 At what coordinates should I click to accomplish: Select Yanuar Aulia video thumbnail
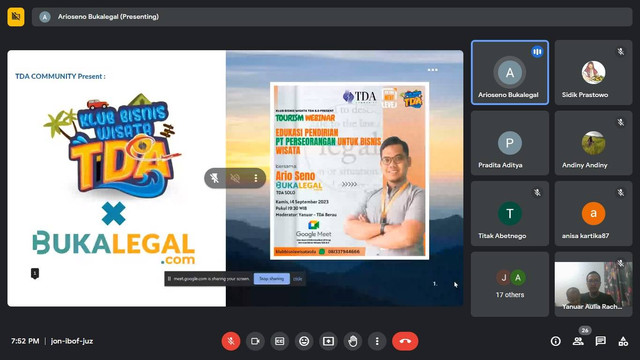[x=593, y=284]
